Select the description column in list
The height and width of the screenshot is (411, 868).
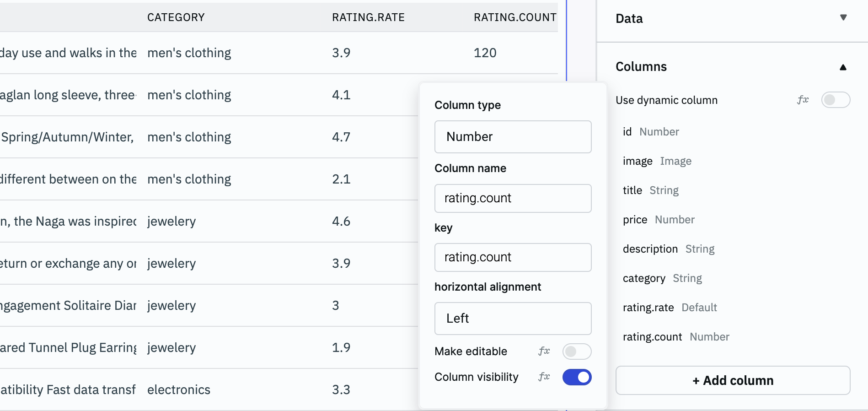click(668, 249)
